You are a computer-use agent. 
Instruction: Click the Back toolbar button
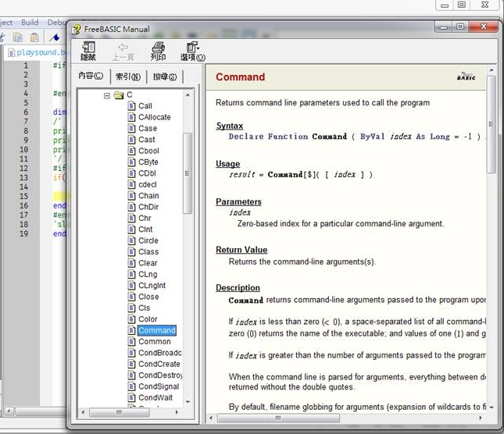pyautogui.click(x=123, y=51)
